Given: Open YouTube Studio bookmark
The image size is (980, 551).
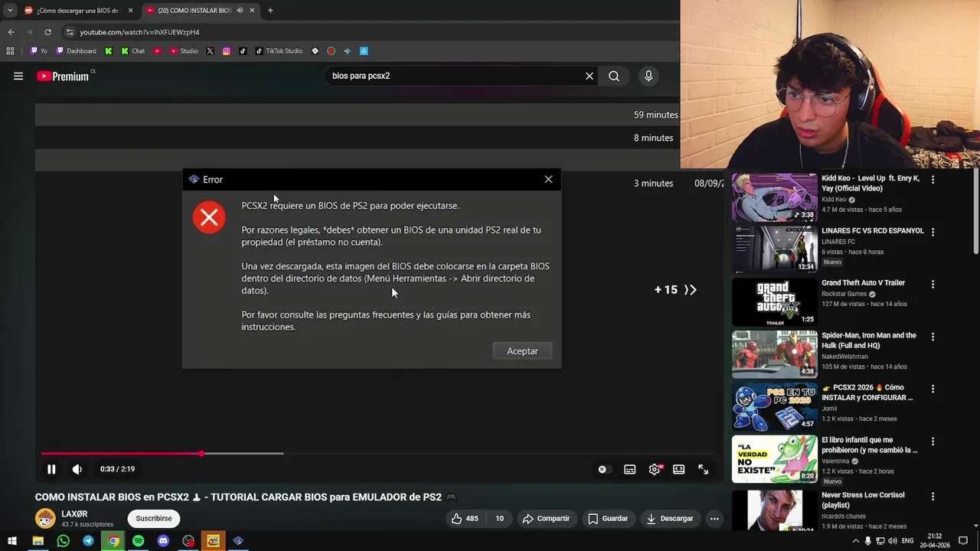Looking at the screenshot, I should click(184, 51).
